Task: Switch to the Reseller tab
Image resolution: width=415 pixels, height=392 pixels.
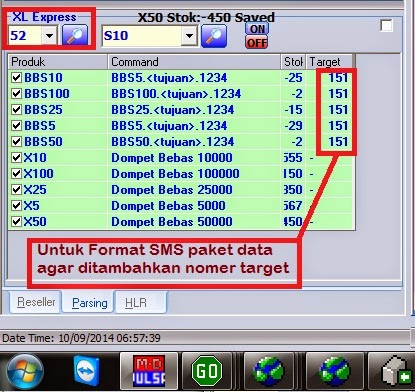Action: tap(36, 302)
